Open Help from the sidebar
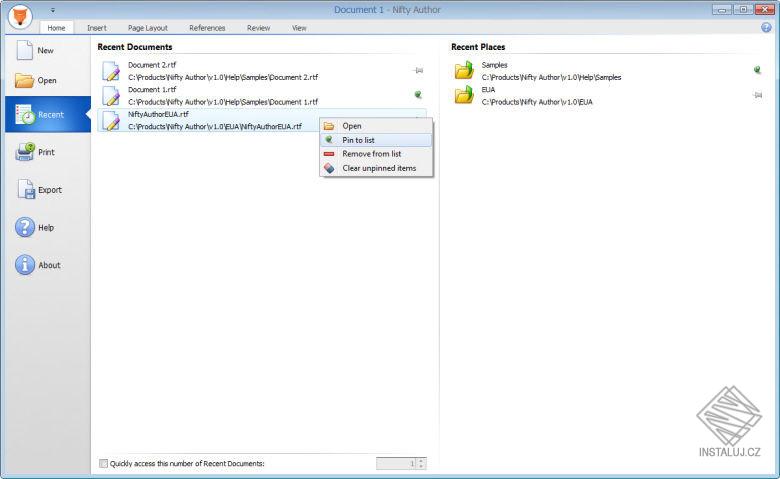 pos(35,227)
